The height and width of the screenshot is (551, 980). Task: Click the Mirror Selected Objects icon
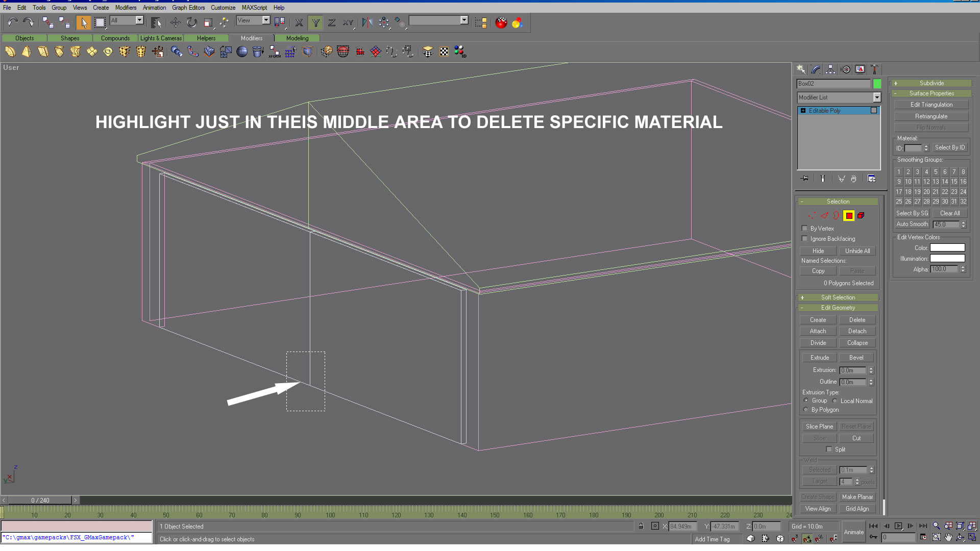click(x=367, y=22)
